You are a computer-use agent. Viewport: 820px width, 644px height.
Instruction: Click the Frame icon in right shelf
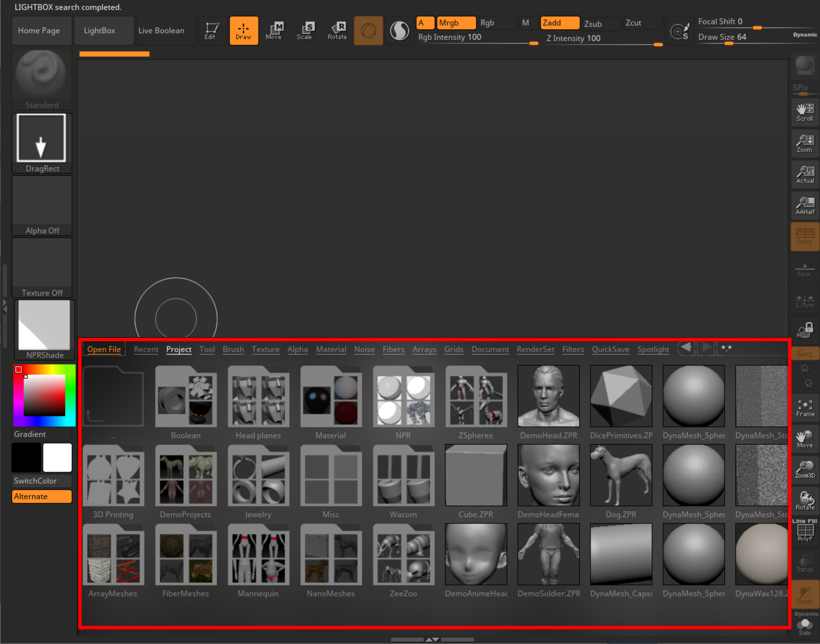(805, 408)
